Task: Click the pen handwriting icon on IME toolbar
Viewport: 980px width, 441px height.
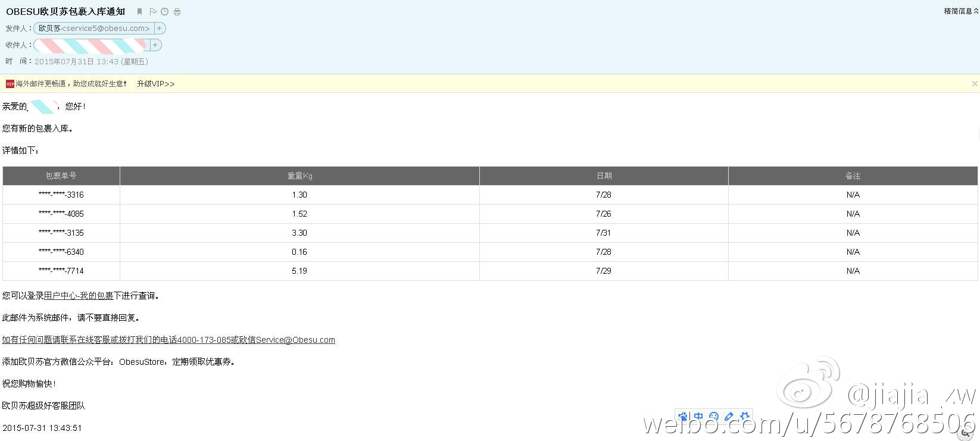Action: point(729,417)
